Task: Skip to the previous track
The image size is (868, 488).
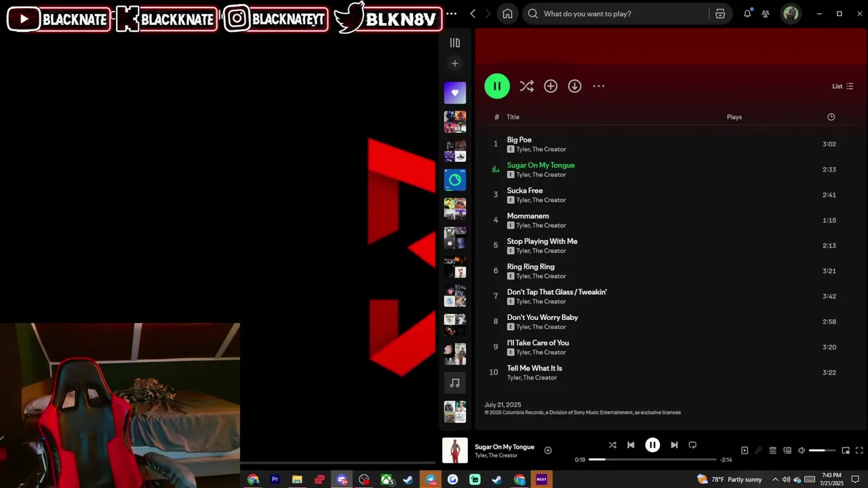Action: [631, 445]
